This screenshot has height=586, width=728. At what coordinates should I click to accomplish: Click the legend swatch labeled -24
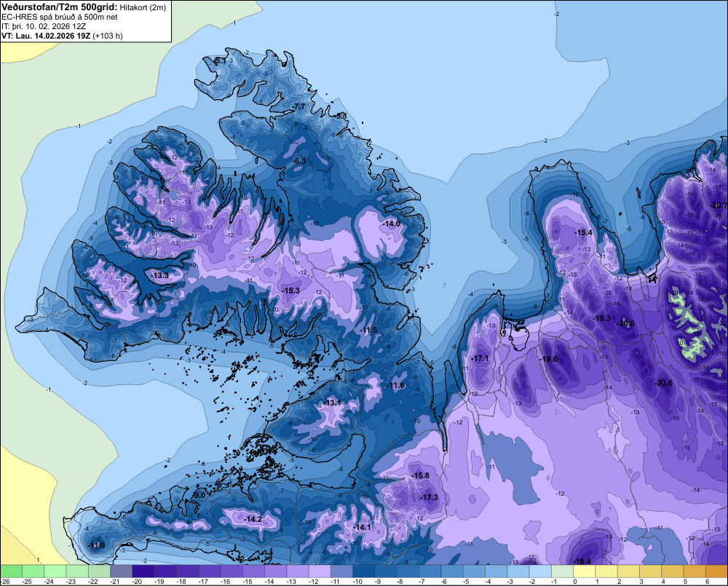[x=55, y=571]
